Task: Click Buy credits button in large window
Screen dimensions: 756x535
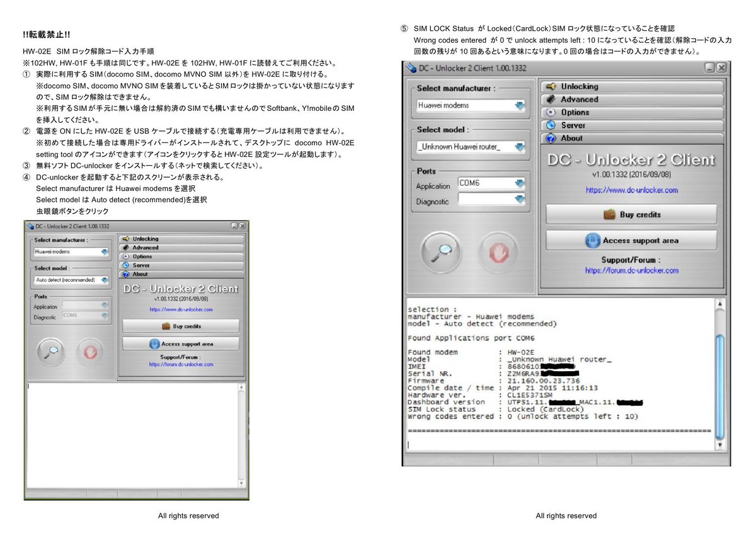Action: pyautogui.click(x=631, y=214)
